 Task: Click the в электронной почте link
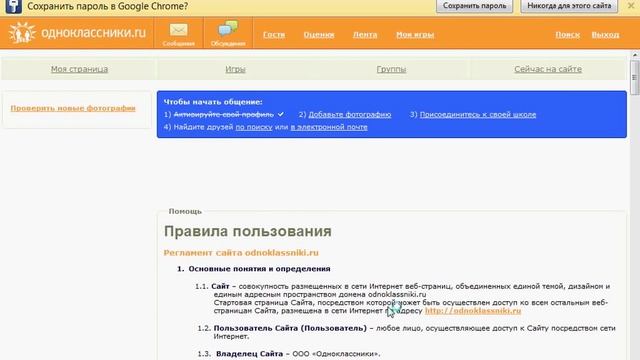[329, 127]
